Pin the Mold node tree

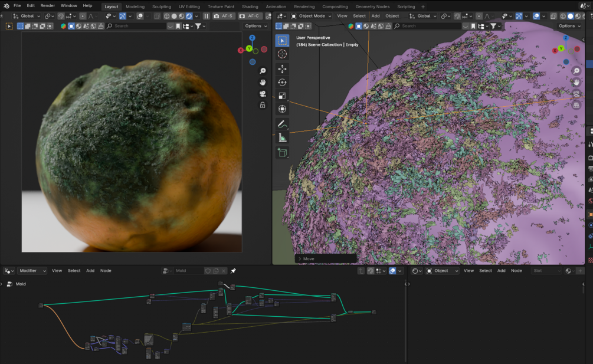(233, 271)
